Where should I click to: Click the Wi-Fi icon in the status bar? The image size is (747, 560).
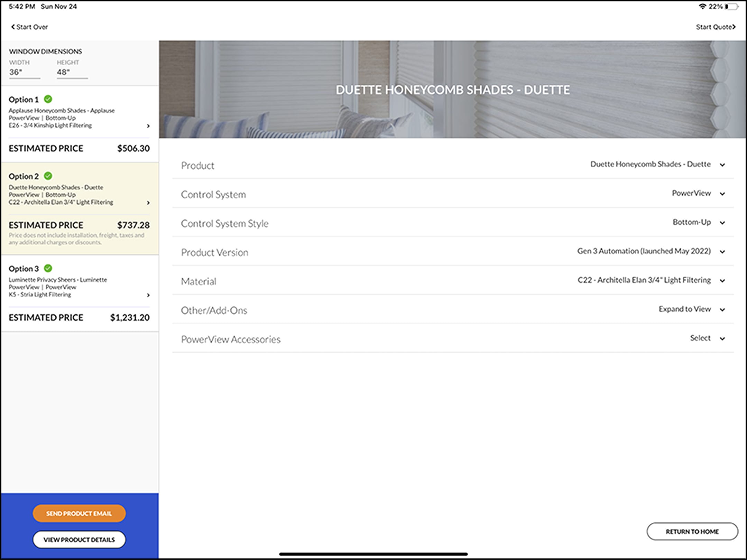(702, 7)
